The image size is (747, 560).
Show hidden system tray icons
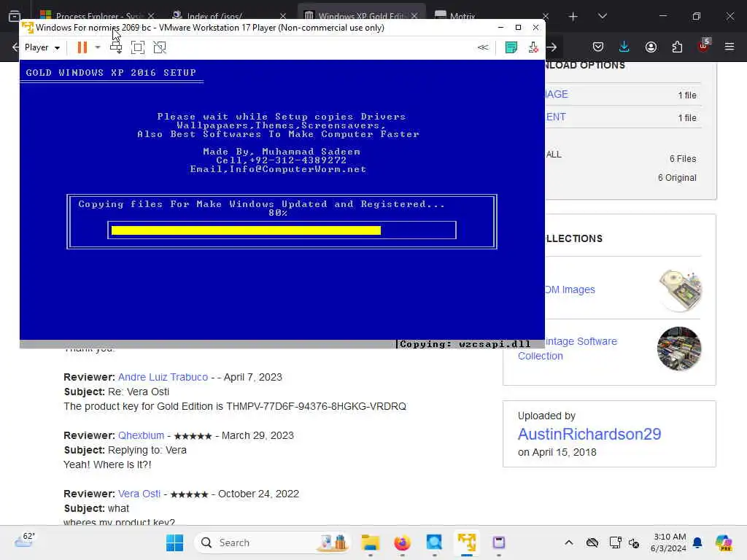click(x=569, y=542)
